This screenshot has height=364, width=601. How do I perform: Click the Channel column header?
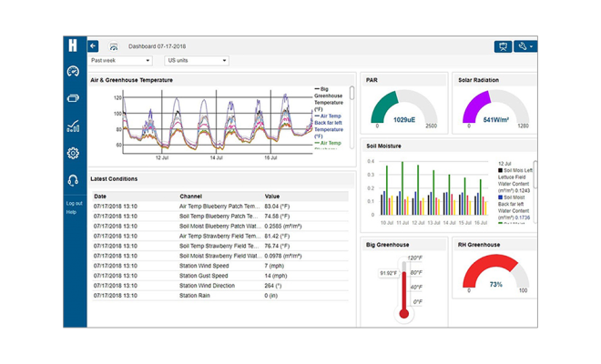191,196
